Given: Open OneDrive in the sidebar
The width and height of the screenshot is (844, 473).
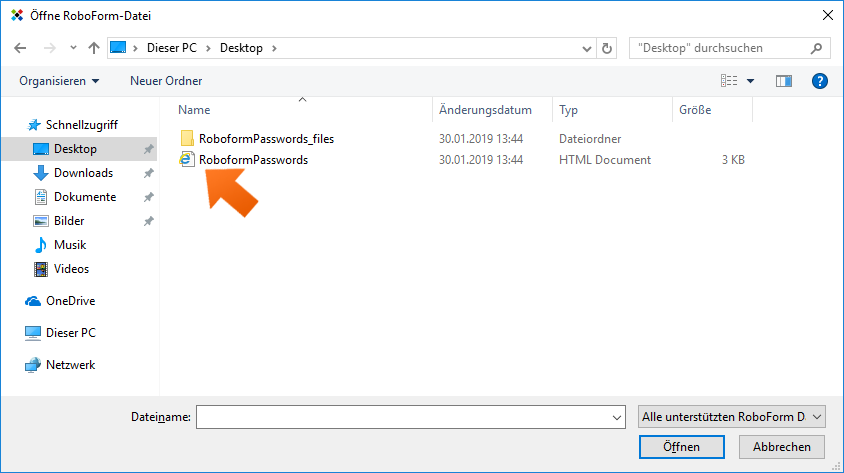Looking at the screenshot, I should pyautogui.click(x=70, y=301).
